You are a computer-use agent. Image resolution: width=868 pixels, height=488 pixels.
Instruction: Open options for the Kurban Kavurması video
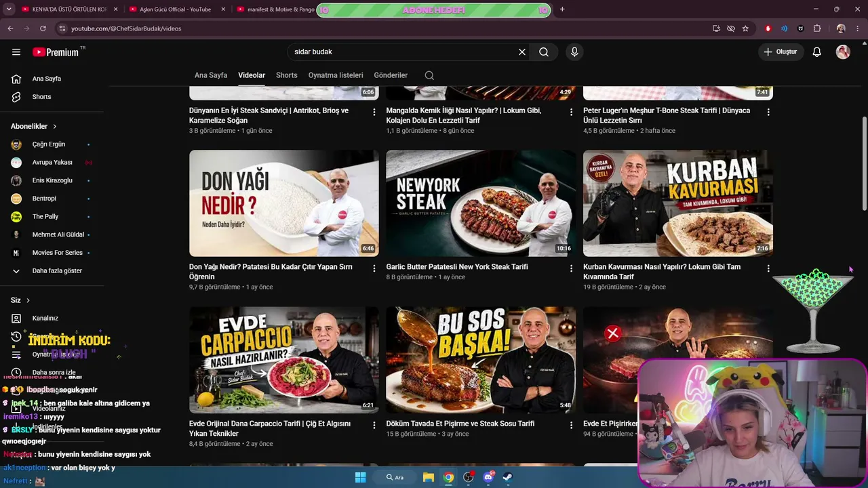tap(768, 269)
